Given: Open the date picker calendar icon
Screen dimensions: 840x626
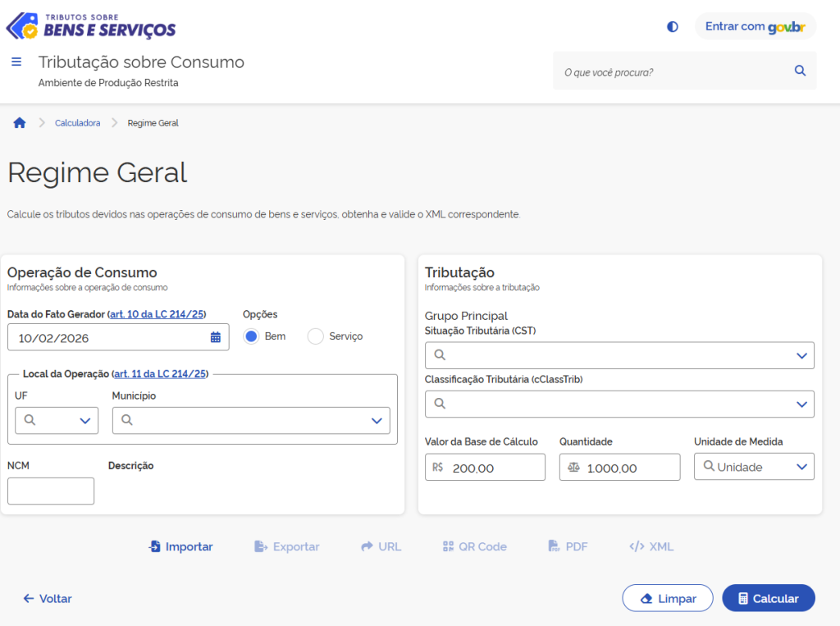Looking at the screenshot, I should tap(216, 337).
